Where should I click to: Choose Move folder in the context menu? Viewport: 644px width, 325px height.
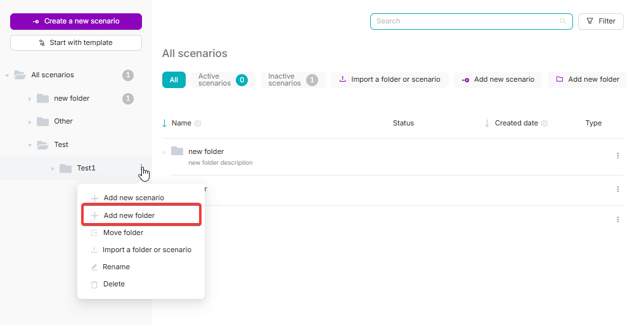tap(123, 233)
